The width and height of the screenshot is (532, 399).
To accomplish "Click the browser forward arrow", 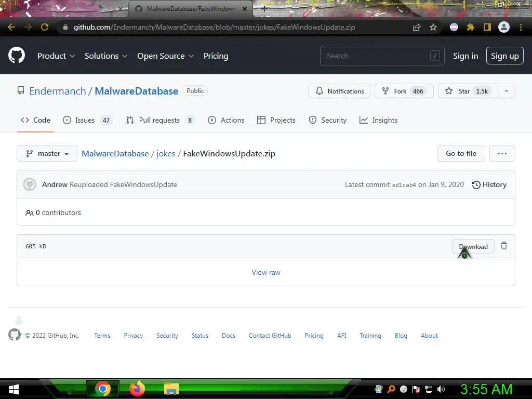I will point(28,27).
